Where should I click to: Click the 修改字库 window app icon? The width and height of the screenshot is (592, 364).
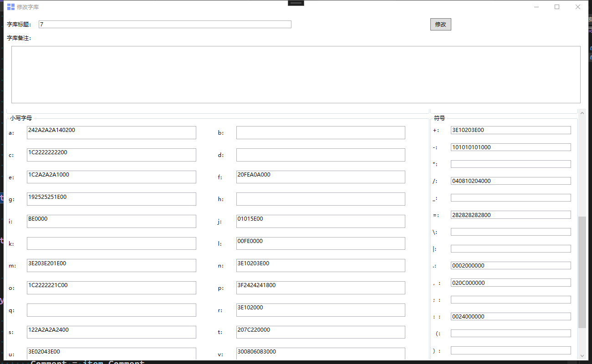[11, 7]
